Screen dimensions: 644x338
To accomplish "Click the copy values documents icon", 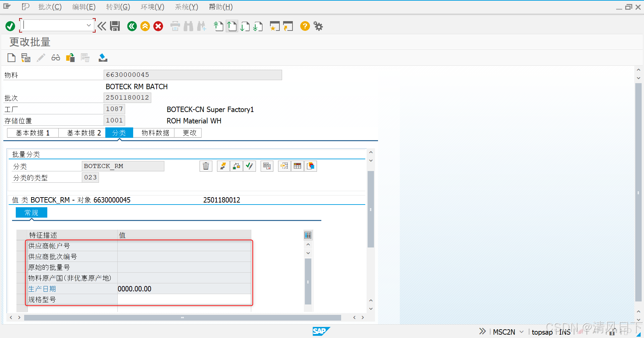I will coord(267,166).
